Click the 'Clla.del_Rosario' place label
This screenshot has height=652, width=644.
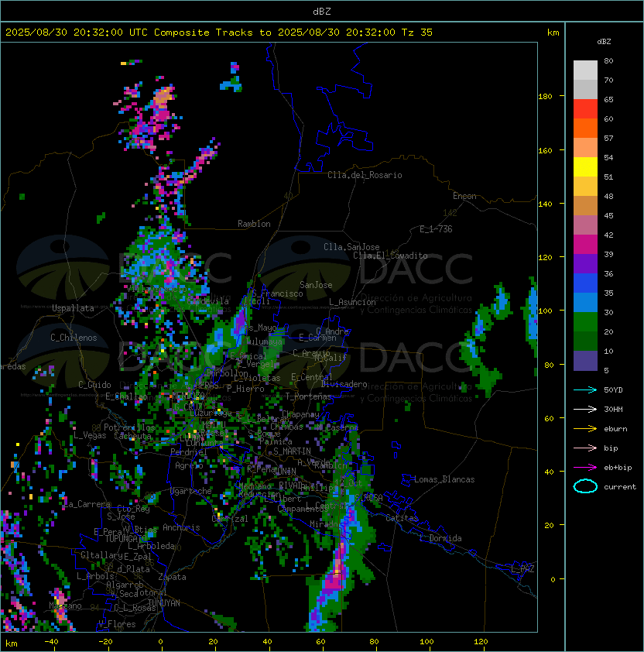365,175
